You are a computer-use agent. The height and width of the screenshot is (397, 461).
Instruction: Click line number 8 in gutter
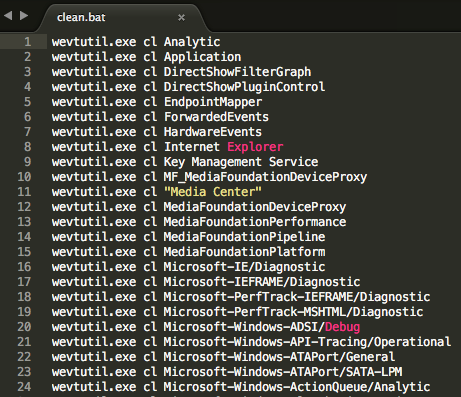click(x=28, y=147)
